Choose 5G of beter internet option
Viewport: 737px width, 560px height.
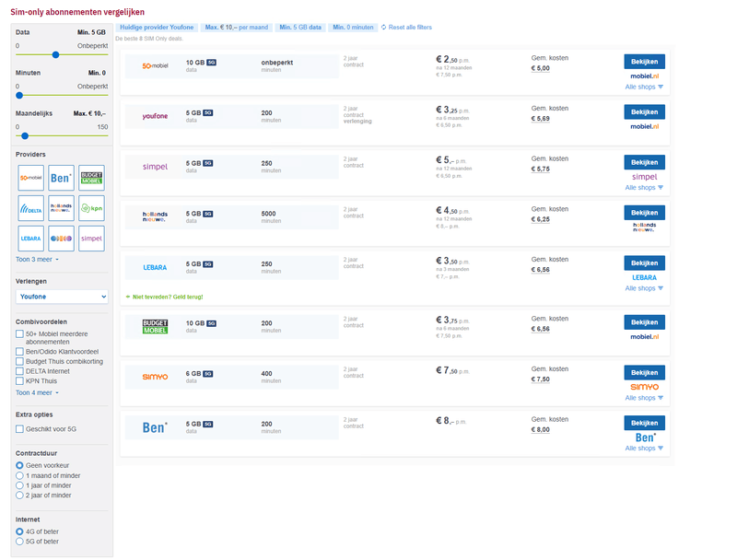[19, 542]
